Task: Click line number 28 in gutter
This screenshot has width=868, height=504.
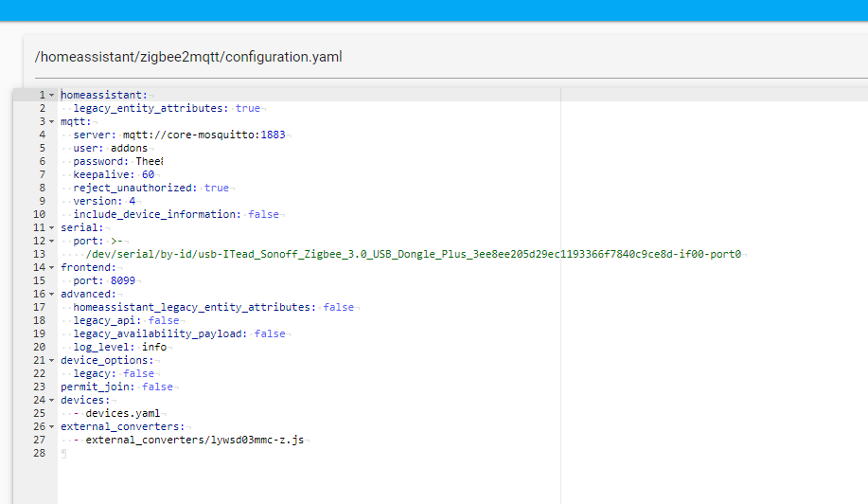Action: tap(39, 454)
